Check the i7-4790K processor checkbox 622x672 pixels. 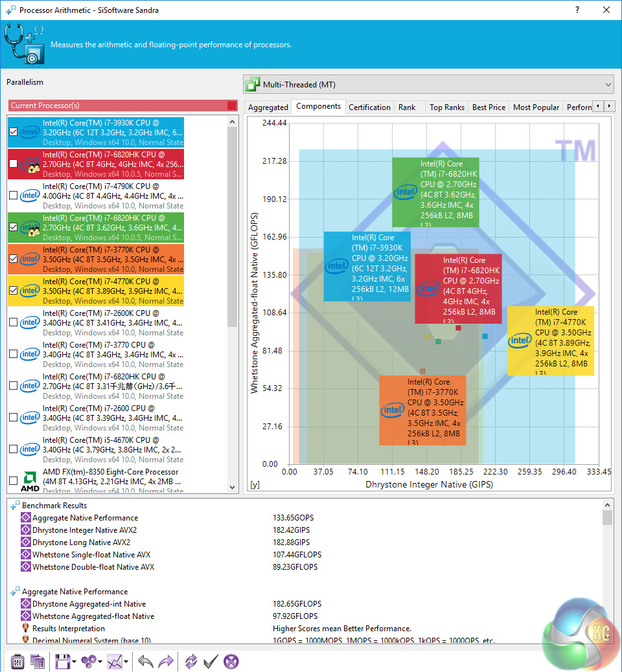click(x=14, y=196)
